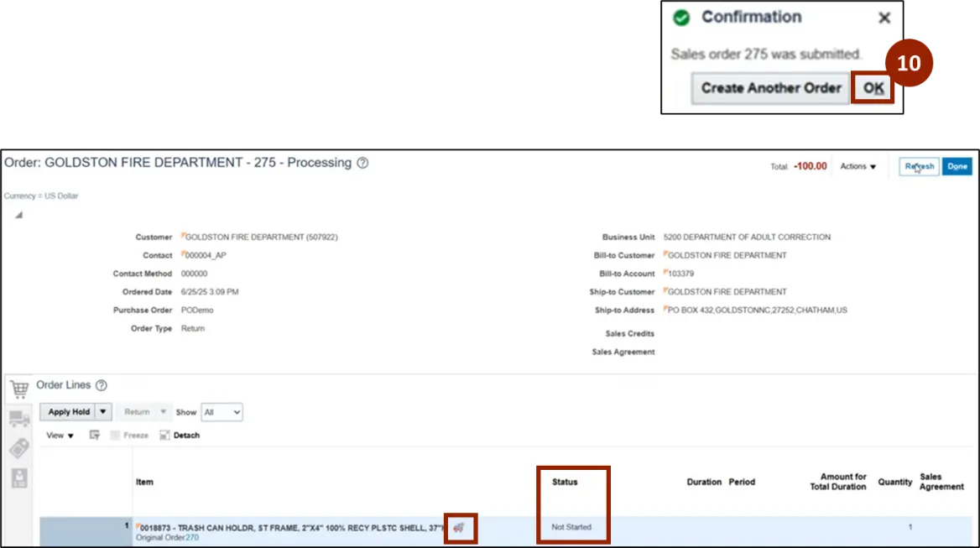Click the Detach table button
This screenshot has width=980, height=548.
(x=180, y=436)
